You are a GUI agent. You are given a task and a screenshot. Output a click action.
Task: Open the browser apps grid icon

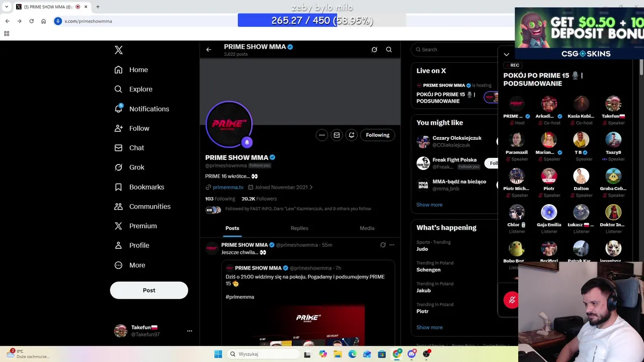pyautogui.click(x=7, y=34)
